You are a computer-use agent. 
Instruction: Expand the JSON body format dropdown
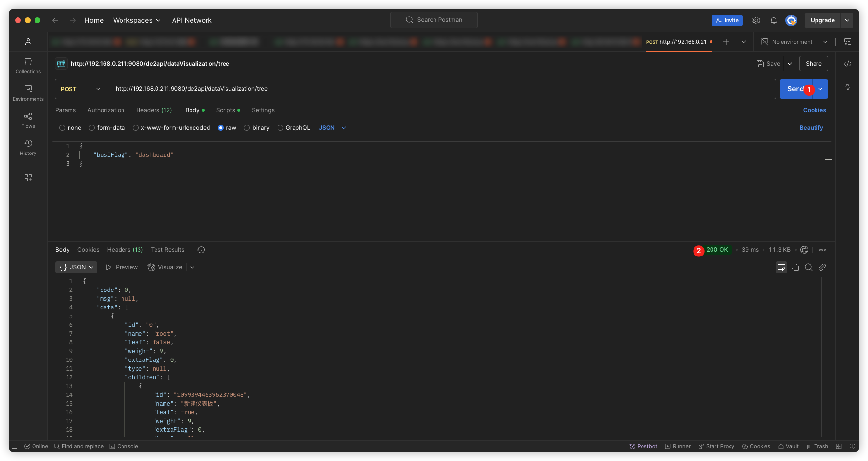point(332,128)
